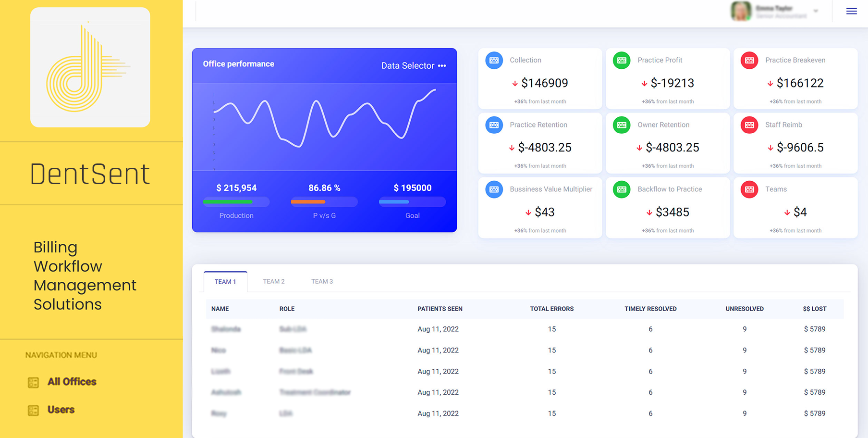
Task: Expand the user profile dropdown arrow
Action: point(816,11)
